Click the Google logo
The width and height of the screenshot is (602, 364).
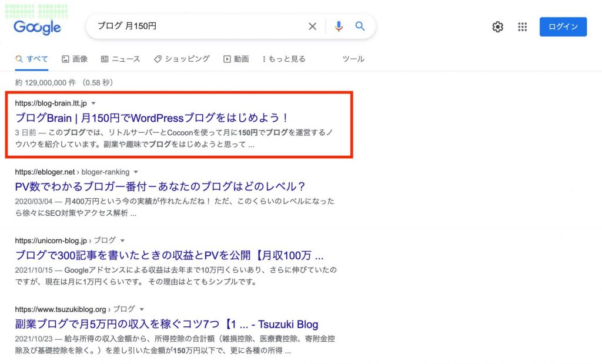[37, 27]
